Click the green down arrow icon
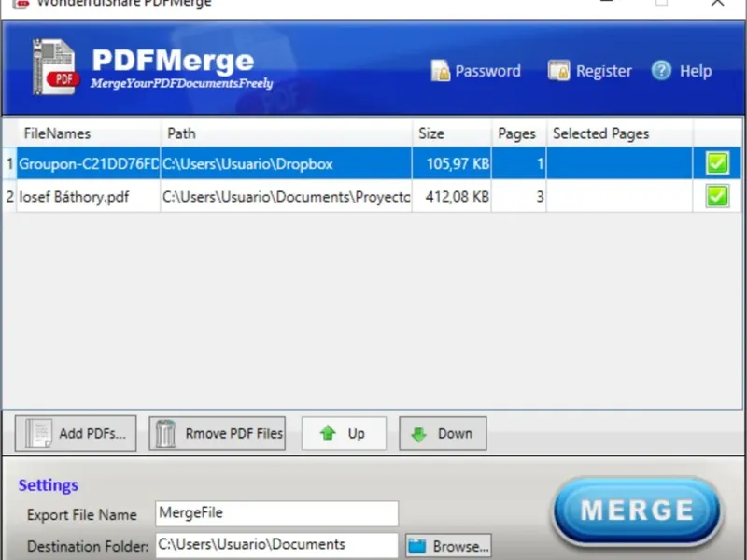Image resolution: width=747 pixels, height=560 pixels. click(x=418, y=434)
